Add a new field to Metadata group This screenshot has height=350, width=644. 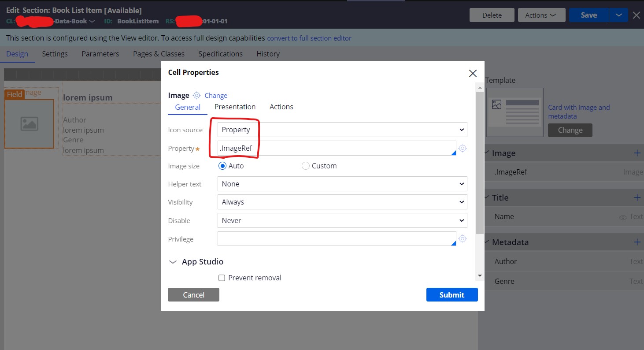pos(637,242)
